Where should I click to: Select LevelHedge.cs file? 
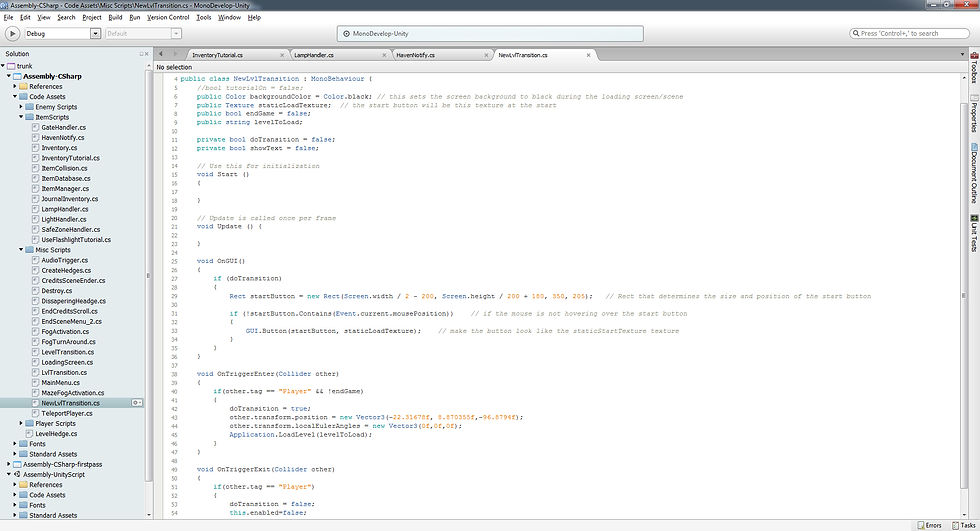pos(56,434)
